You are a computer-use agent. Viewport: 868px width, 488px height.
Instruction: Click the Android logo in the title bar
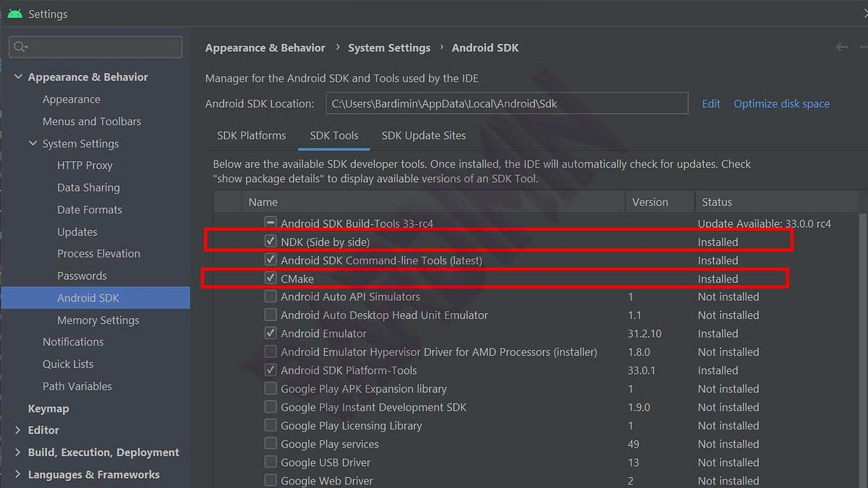tap(15, 13)
